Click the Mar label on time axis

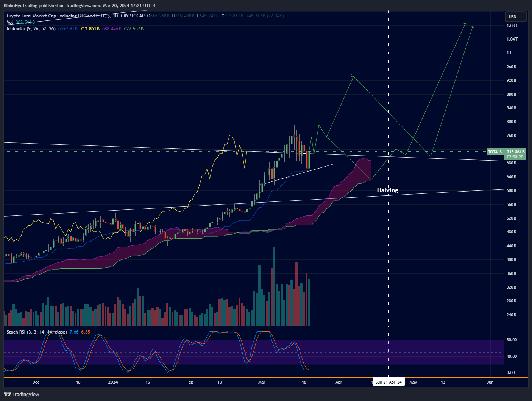pyautogui.click(x=262, y=382)
